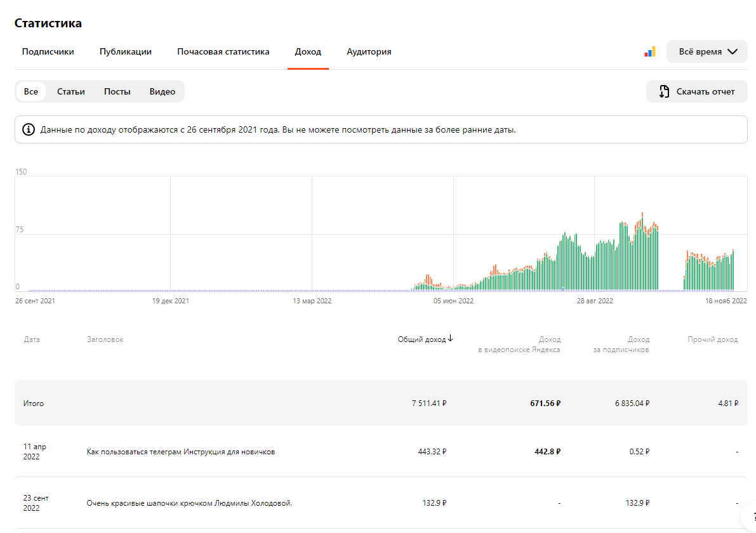Go to the Аудитория tab
Viewport: 756px width, 533px height.
pyautogui.click(x=369, y=51)
